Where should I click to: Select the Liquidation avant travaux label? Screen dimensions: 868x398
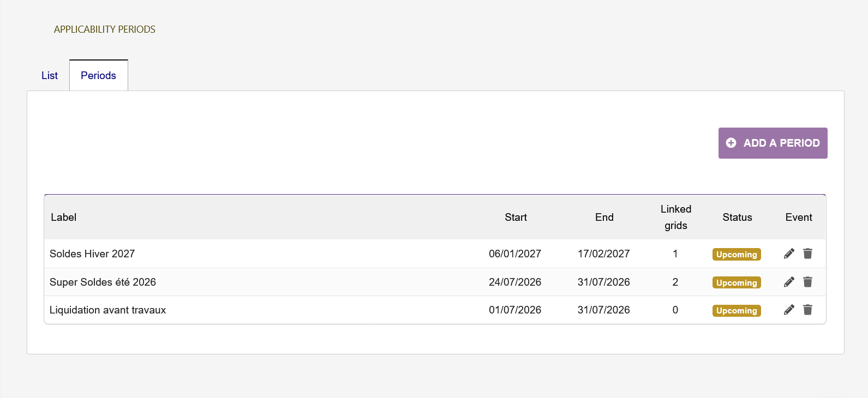[107, 310]
